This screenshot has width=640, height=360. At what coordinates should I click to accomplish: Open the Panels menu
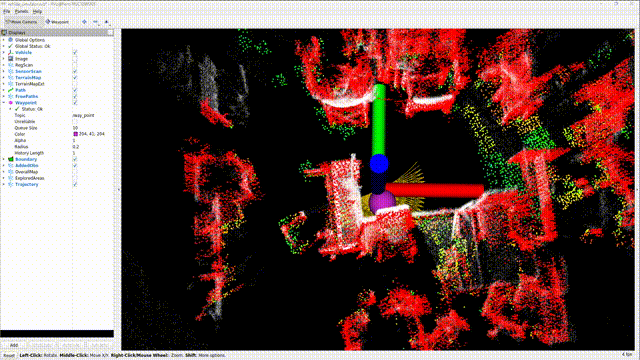pyautogui.click(x=21, y=11)
